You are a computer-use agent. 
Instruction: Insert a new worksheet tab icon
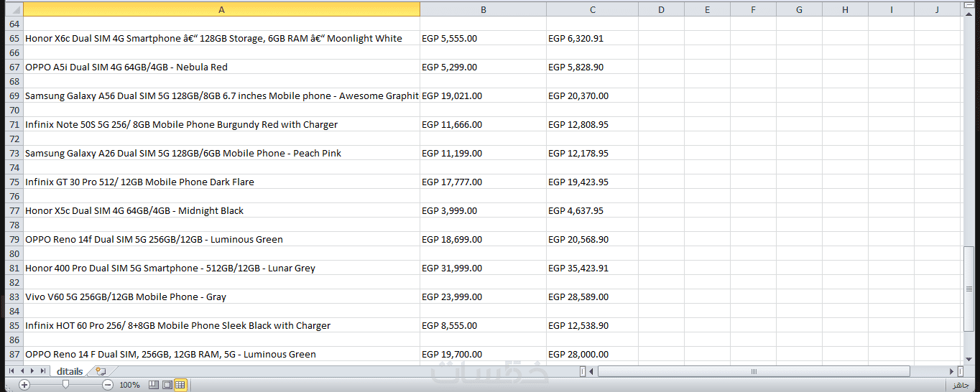click(x=101, y=371)
